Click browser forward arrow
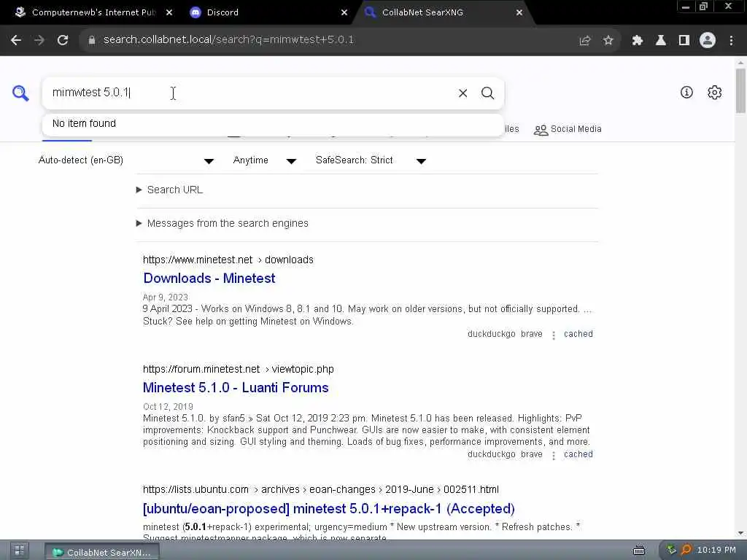Viewport: 747px width, 560px height. tap(39, 40)
